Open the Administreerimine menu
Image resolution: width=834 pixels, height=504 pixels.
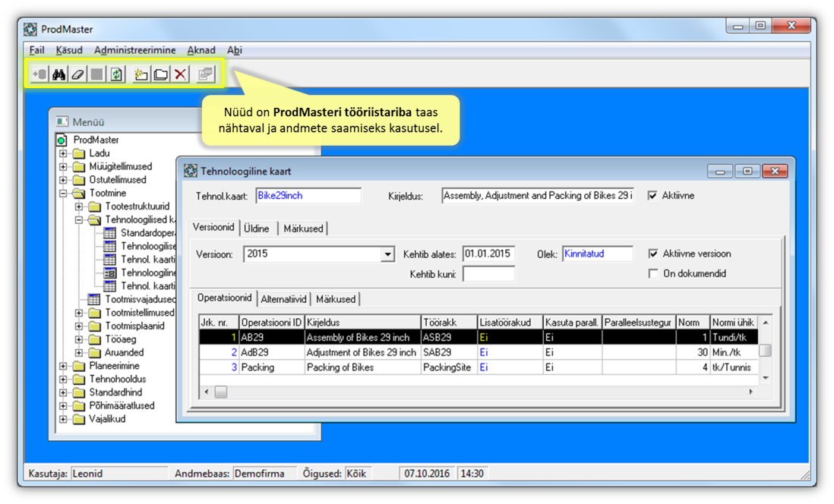pos(135,50)
